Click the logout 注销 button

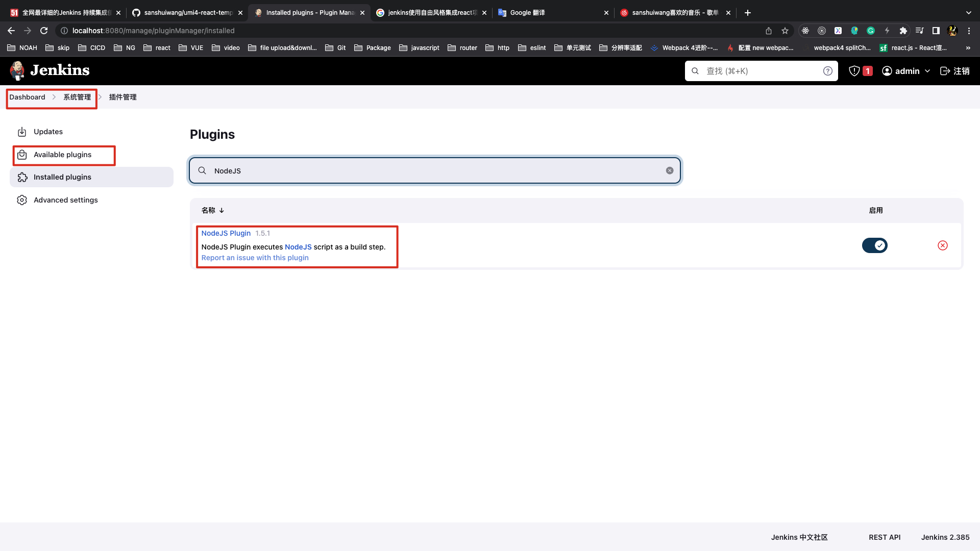coord(954,71)
